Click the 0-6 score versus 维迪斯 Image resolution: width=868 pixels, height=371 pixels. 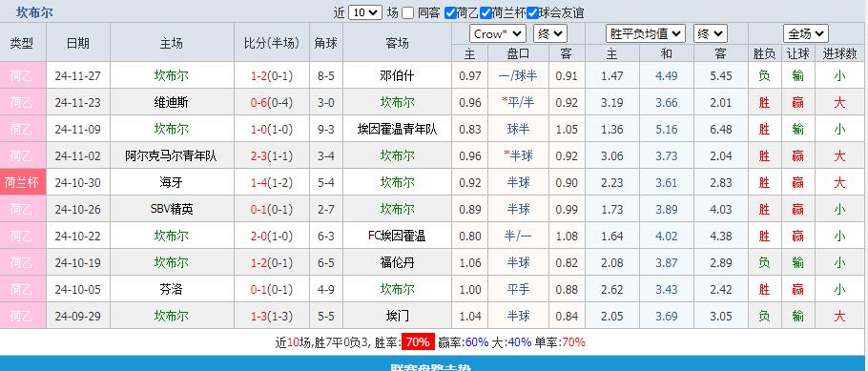click(x=259, y=102)
